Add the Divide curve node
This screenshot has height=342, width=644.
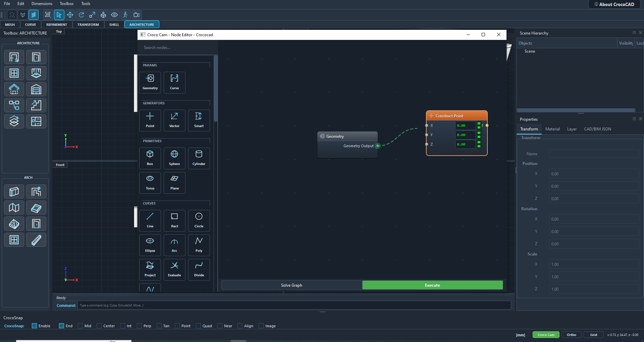[x=199, y=270]
